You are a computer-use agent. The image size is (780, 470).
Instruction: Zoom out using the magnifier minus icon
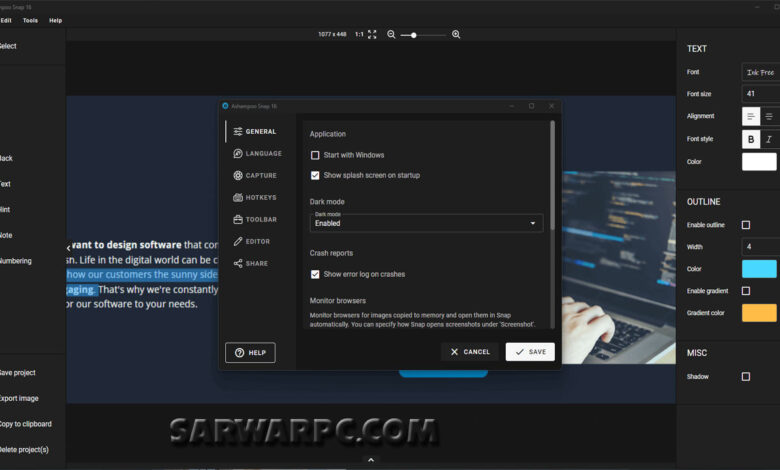click(391, 34)
